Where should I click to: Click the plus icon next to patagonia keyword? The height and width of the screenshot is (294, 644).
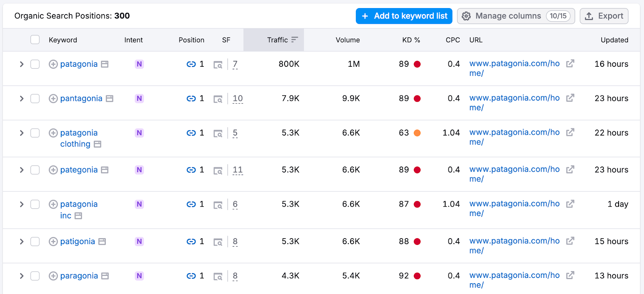[x=53, y=64]
